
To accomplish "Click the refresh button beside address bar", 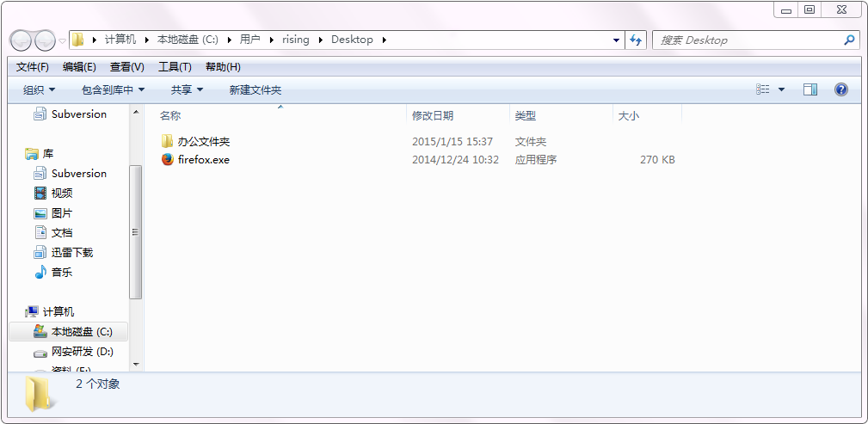I will [x=637, y=40].
